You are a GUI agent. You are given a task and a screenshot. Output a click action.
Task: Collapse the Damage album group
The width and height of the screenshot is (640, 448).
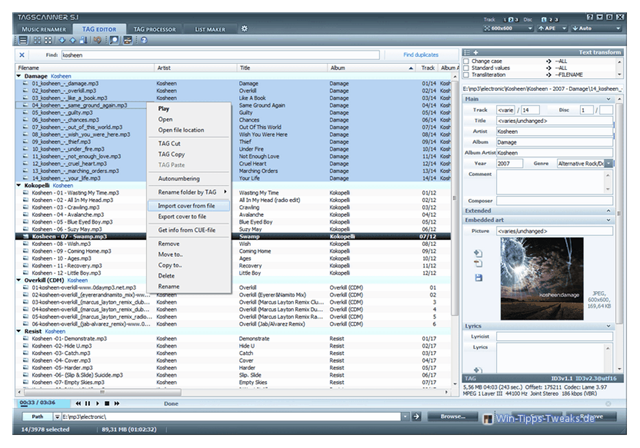click(x=18, y=76)
